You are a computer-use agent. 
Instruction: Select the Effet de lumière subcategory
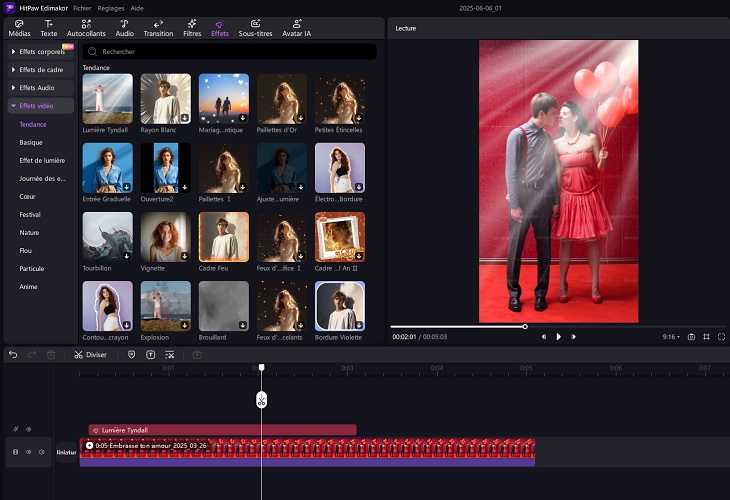coord(42,160)
